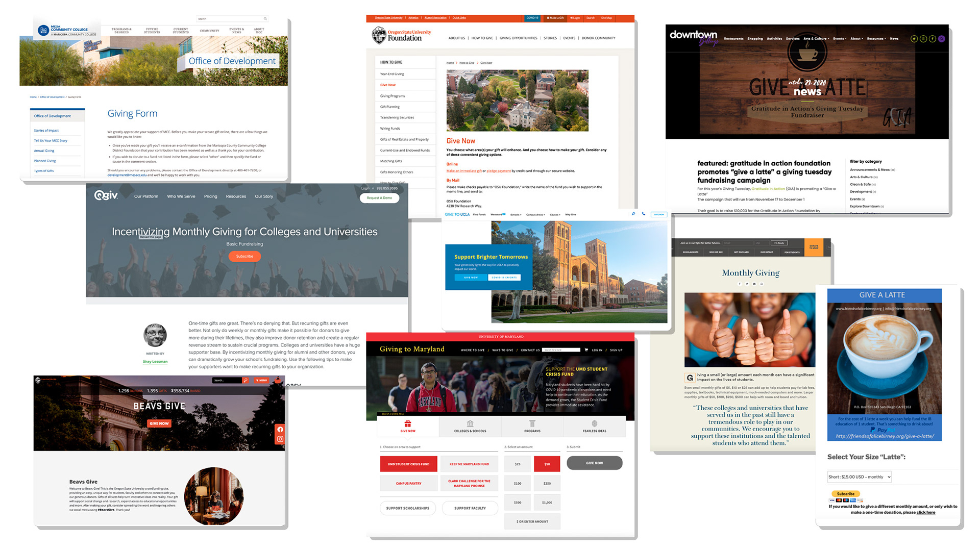Click the Or Enter Amount field on Maryland page
Screen dimensions: 980x551
tap(532, 521)
